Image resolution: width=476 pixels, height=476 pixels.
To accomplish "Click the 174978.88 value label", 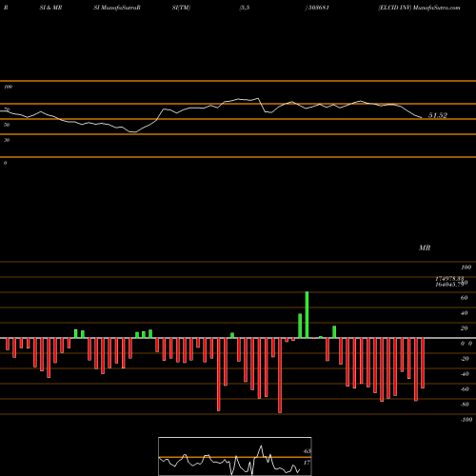I will (449, 279).
